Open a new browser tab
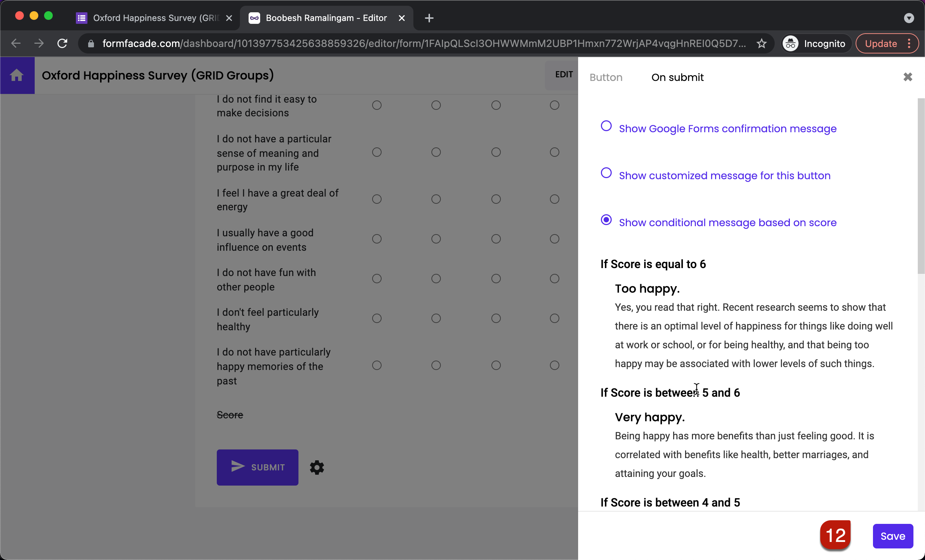 [429, 18]
